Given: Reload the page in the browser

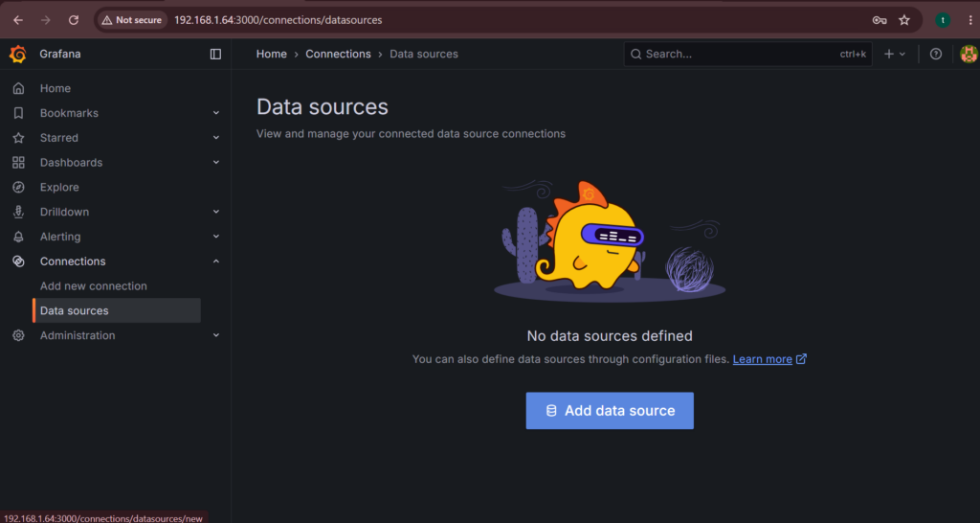Looking at the screenshot, I should 74,20.
